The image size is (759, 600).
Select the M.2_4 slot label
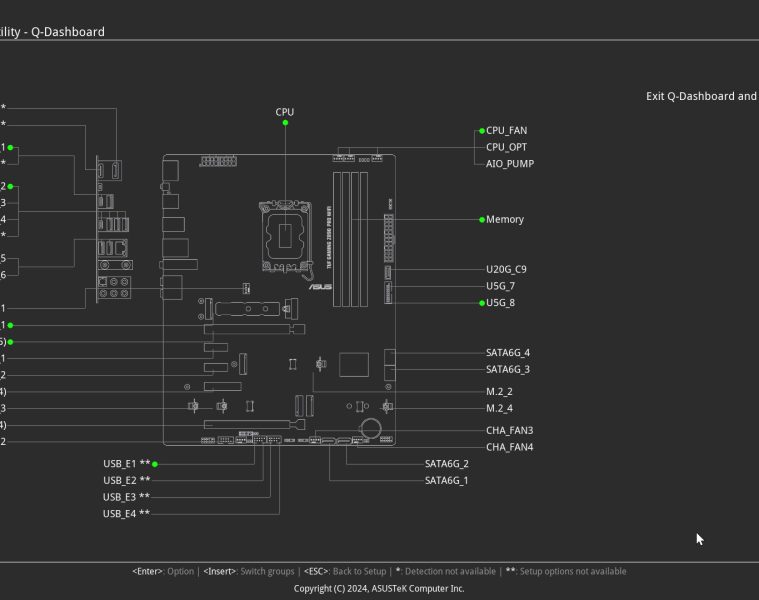click(x=499, y=408)
